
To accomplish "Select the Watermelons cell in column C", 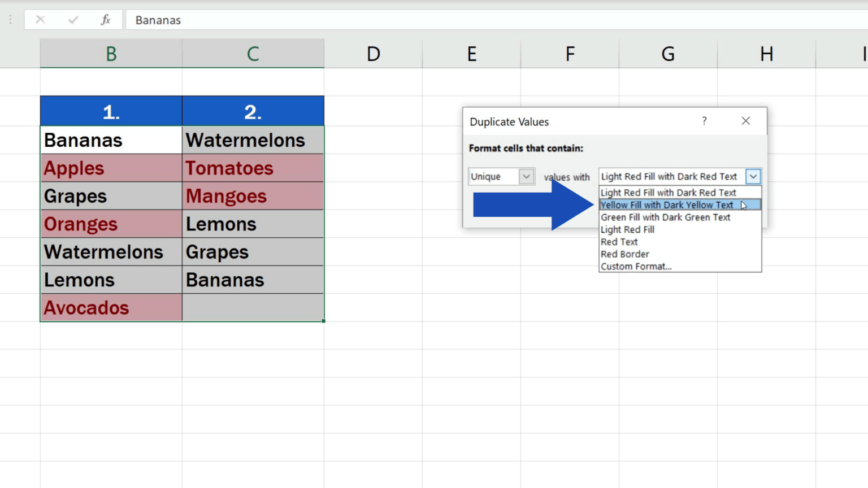I will click(x=253, y=140).
